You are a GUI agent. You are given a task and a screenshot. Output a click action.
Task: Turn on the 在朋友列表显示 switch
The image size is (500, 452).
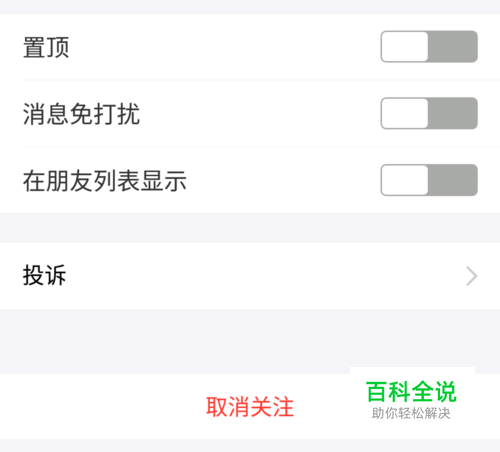pos(429,180)
